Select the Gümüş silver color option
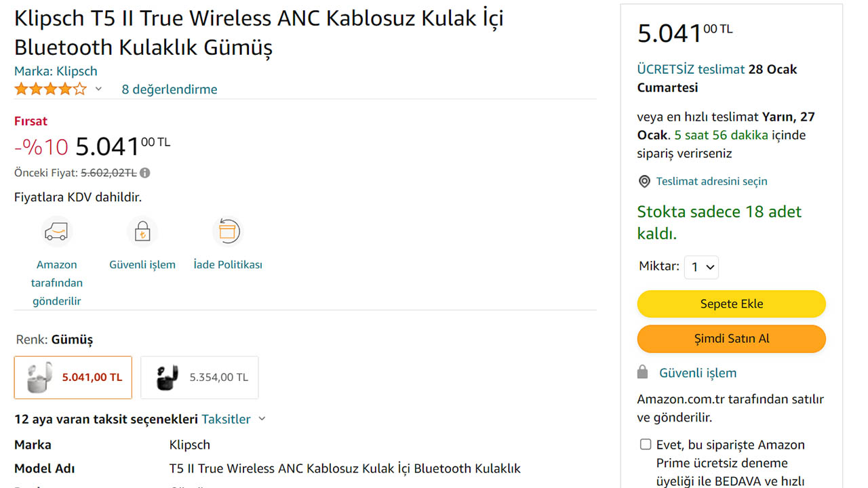The width and height of the screenshot is (868, 488). tap(73, 378)
